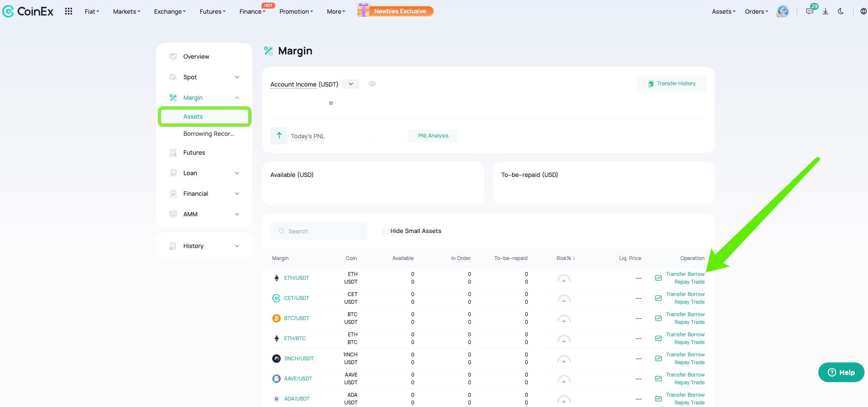Click the Liq. Price column header
This screenshot has height=407, width=868.
coord(630,258)
